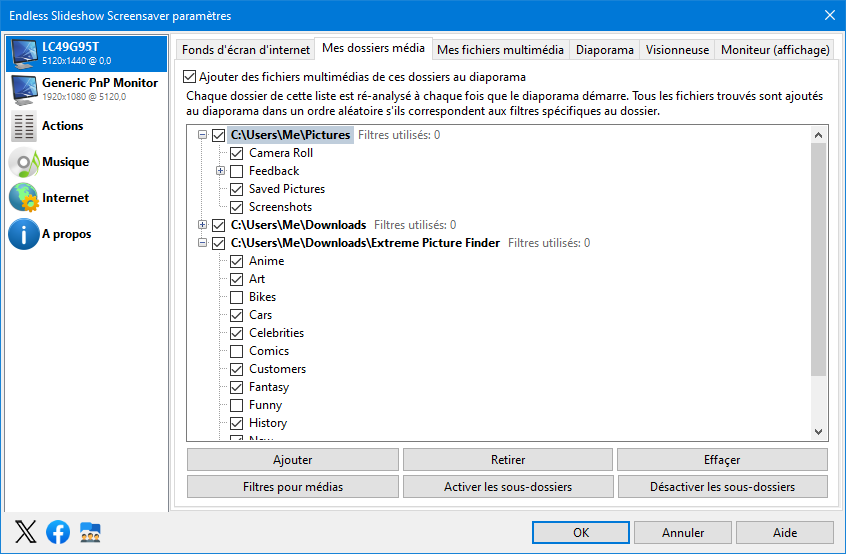
Task: Open the Musique settings icon
Action: click(x=24, y=162)
